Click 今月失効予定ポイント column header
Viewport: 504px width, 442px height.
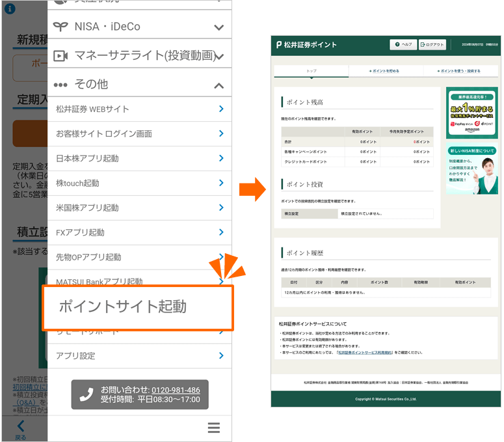tap(406, 131)
